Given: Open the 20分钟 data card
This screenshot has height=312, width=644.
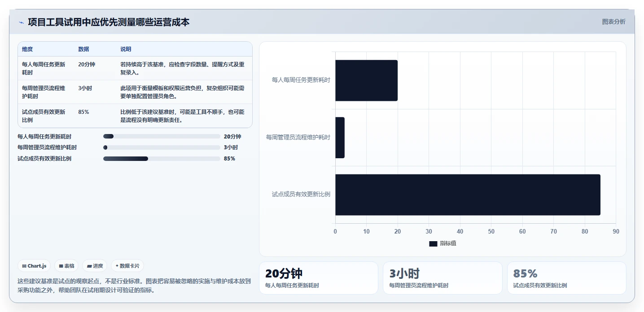Looking at the screenshot, I should click(319, 278).
